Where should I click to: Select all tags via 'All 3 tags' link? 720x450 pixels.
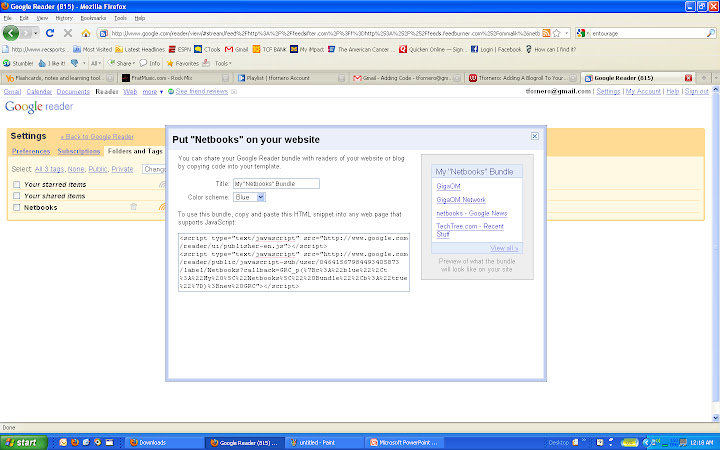point(50,169)
